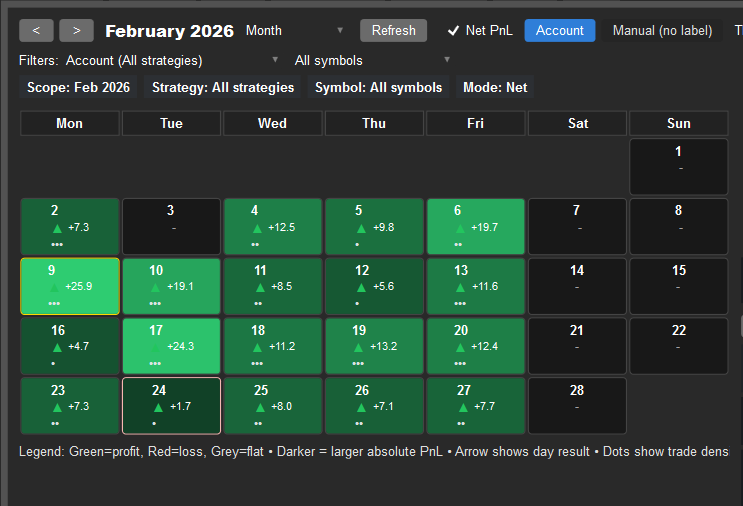Click the Mode: Net chip
This screenshot has height=506, width=743.
(495, 87)
